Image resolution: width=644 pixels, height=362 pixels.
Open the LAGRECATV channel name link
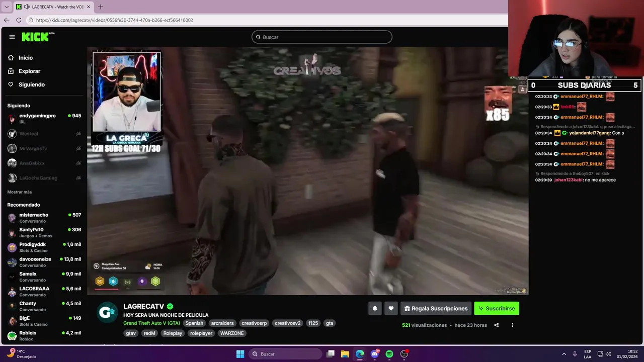[x=144, y=306]
